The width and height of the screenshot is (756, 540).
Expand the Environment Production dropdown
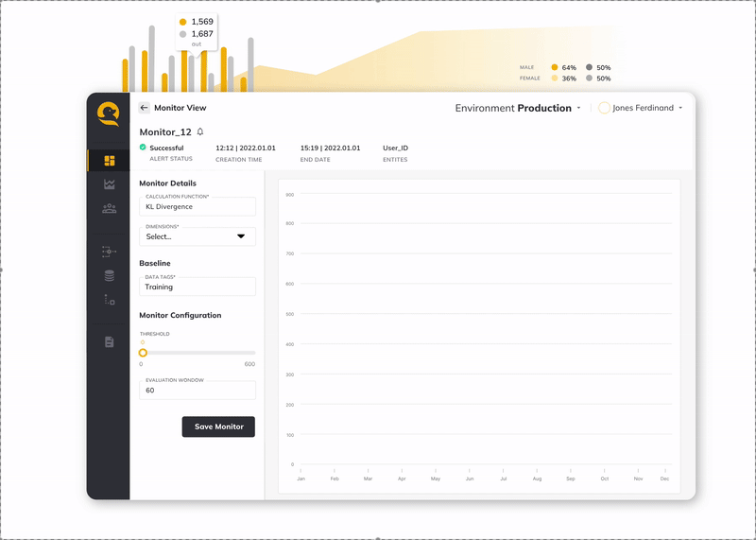(x=578, y=108)
